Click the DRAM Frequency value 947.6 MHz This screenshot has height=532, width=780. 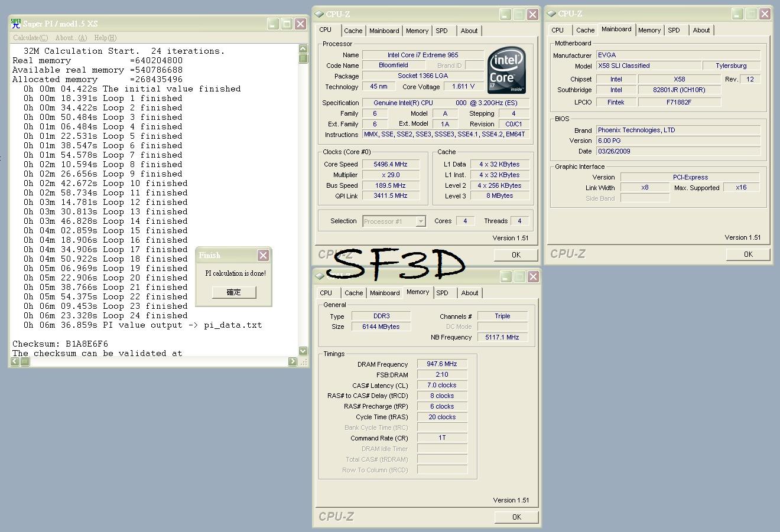pos(442,364)
